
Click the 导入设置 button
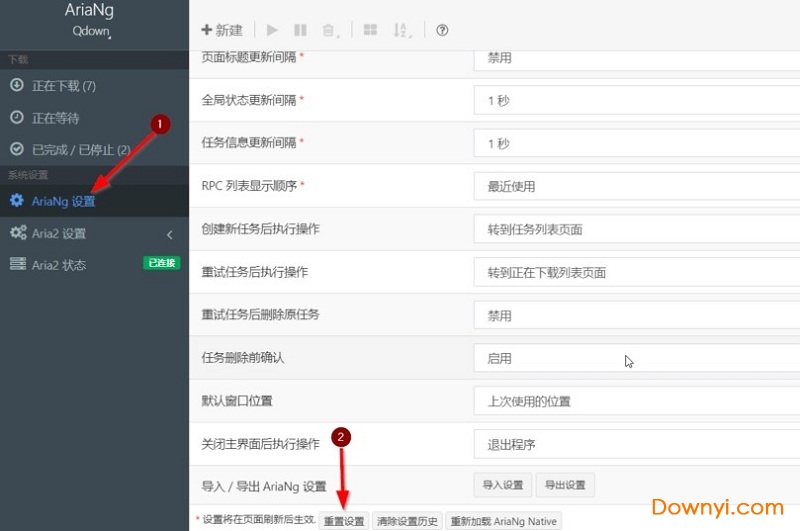coord(503,485)
